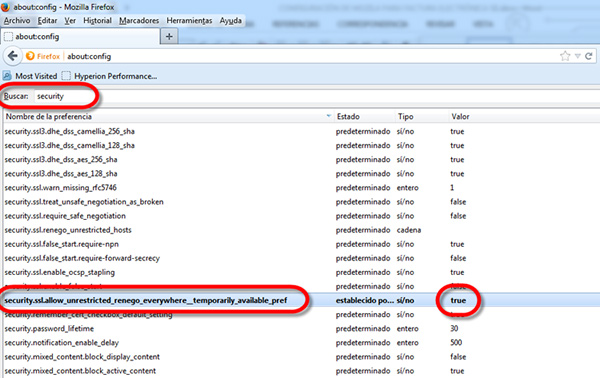Viewport: 600px width, 378px height.
Task: Open the Historial menu
Action: pos(98,21)
